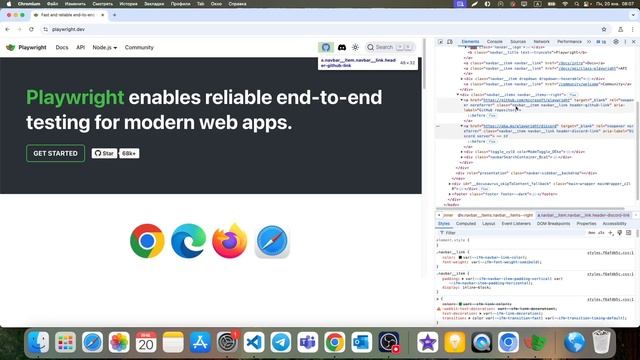Expand the padding shorthand in .navbar__item
Screen dimensions: 640x360
(x=463, y=279)
